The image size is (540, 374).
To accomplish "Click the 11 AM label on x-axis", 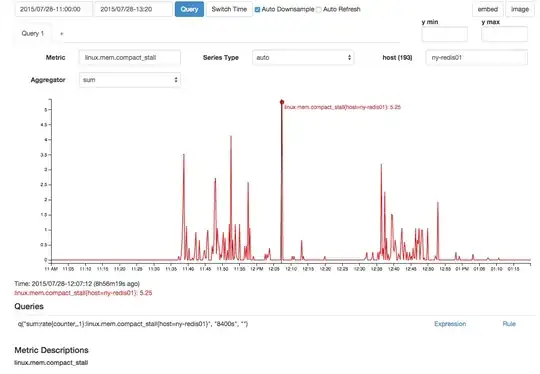I will [51, 269].
